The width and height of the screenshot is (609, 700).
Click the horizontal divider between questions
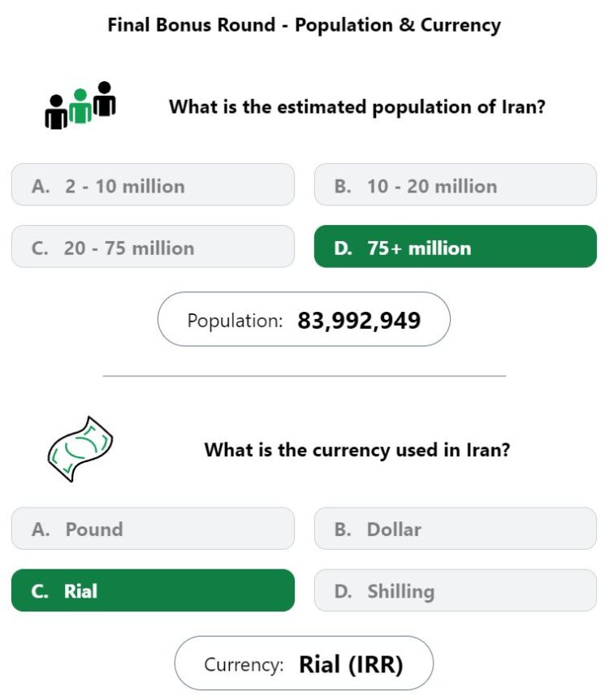tap(304, 376)
